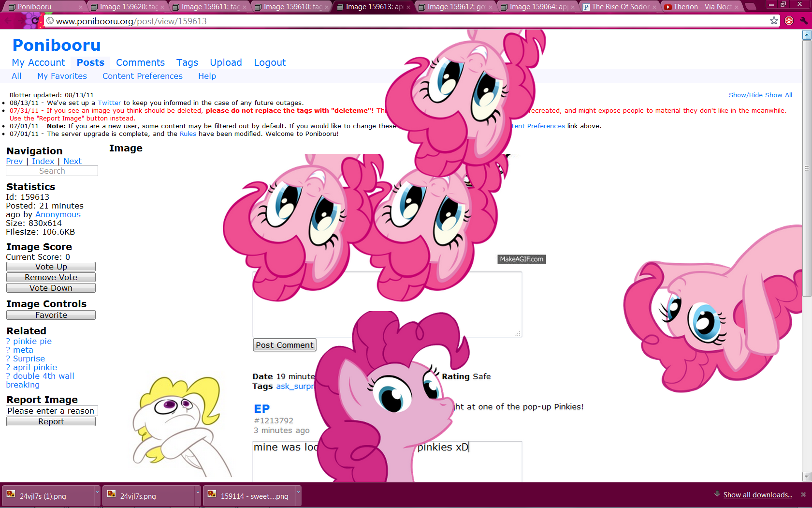Click the report reason input field
This screenshot has height=508, width=812.
[52, 411]
